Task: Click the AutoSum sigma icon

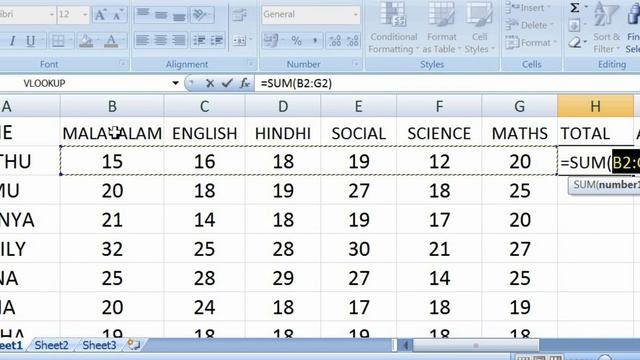Action: [x=575, y=7]
